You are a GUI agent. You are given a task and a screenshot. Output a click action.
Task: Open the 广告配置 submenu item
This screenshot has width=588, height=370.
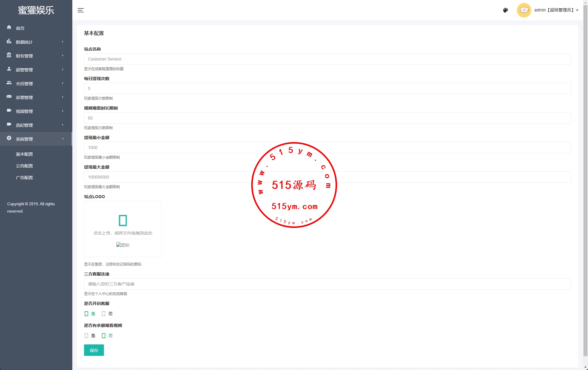coord(24,178)
